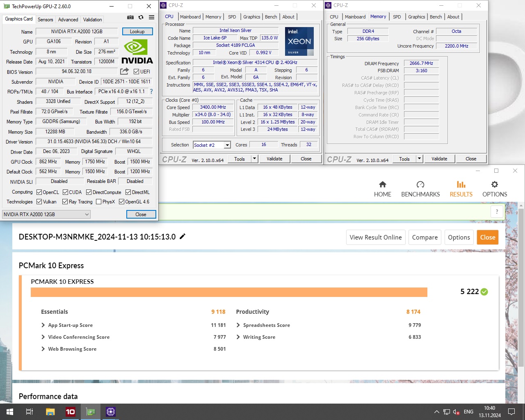Click the network tray icon
This screenshot has height=420, width=525.
click(x=447, y=412)
